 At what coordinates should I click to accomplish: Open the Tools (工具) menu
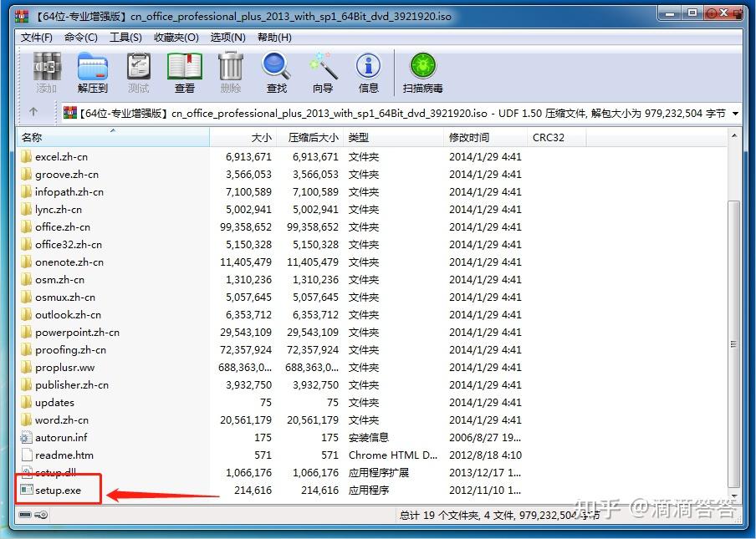click(125, 37)
